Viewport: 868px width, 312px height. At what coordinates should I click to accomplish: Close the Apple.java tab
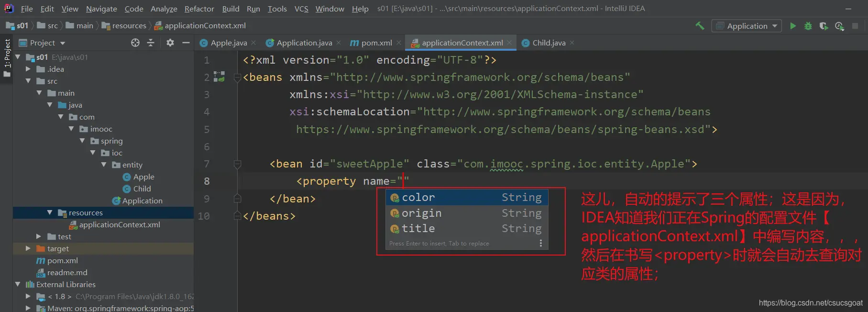(x=253, y=43)
